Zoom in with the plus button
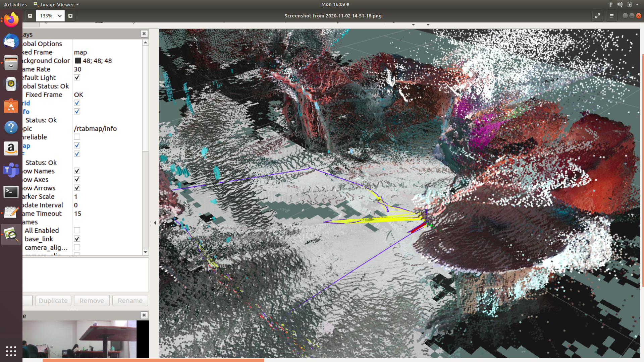 [70, 16]
